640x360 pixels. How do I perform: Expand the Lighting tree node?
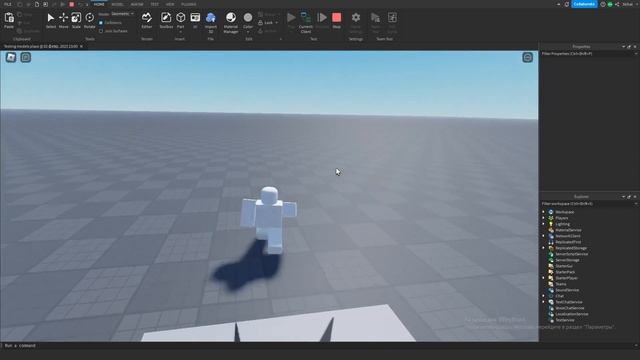[543, 224]
